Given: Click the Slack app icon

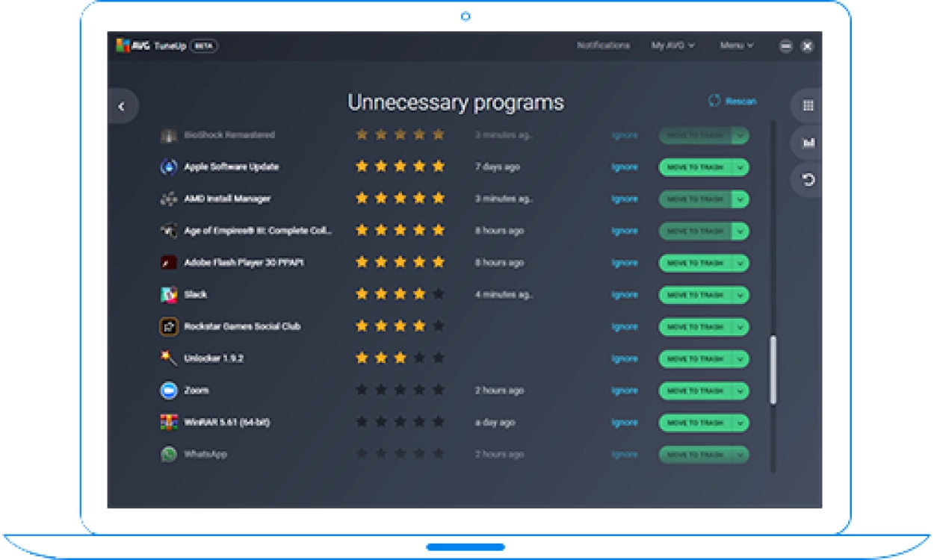Looking at the screenshot, I should pos(169,295).
